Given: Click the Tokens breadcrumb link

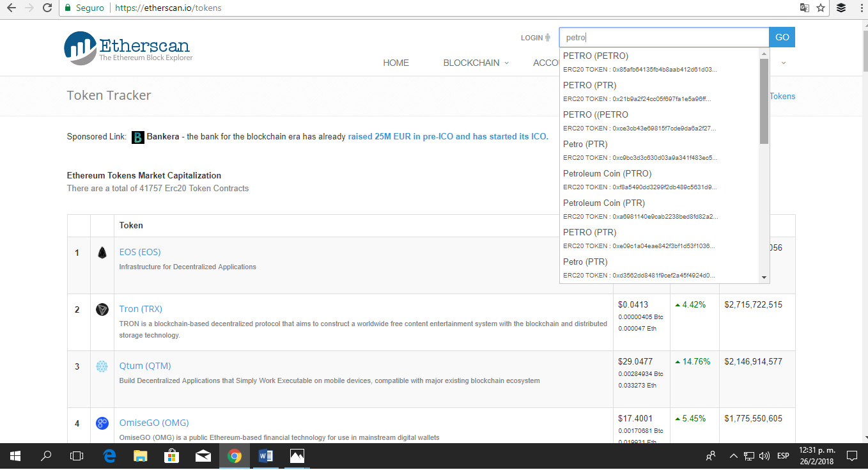Looking at the screenshot, I should tap(782, 97).
